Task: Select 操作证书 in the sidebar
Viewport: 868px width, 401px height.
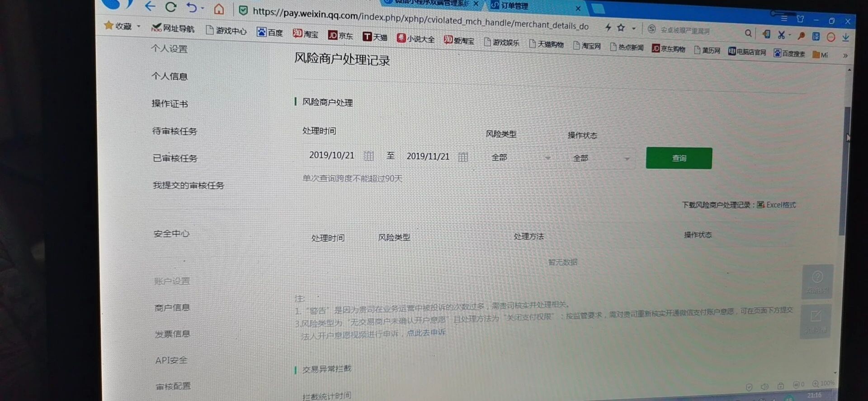Action: 170,104
